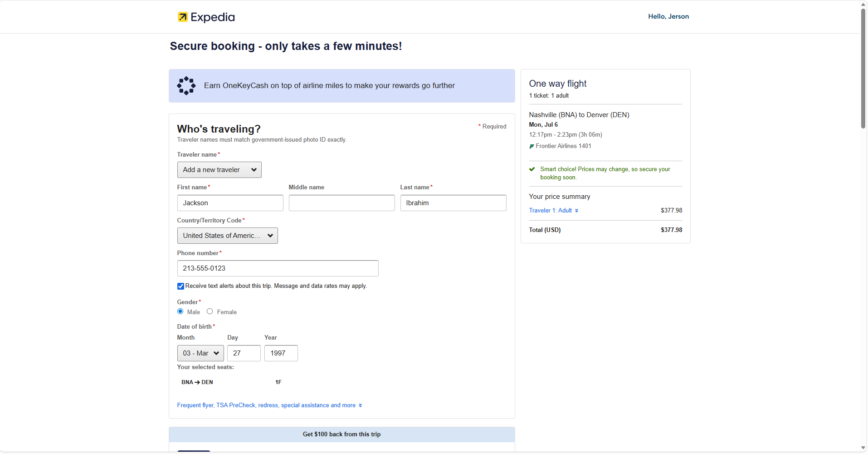Screen dimensions: 868x454
Task: Open the Hello, Jerson account menu
Action: tap(668, 16)
